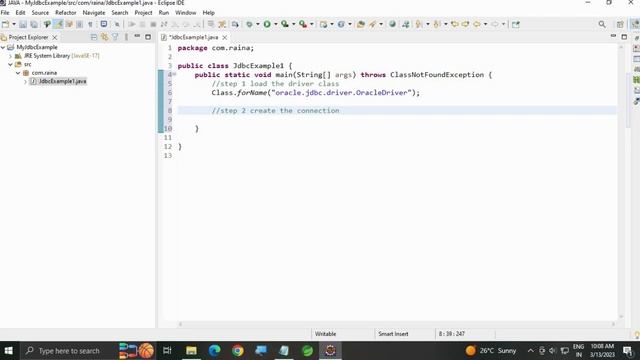Click the New Java Package icon
This screenshot has height=360, width=640.
pyautogui.click(x=324, y=24)
